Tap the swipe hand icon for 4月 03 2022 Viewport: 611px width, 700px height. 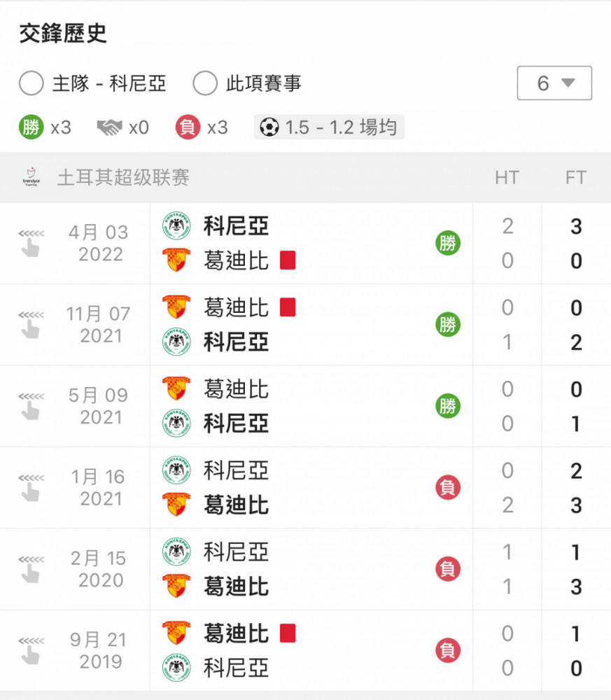click(x=31, y=244)
